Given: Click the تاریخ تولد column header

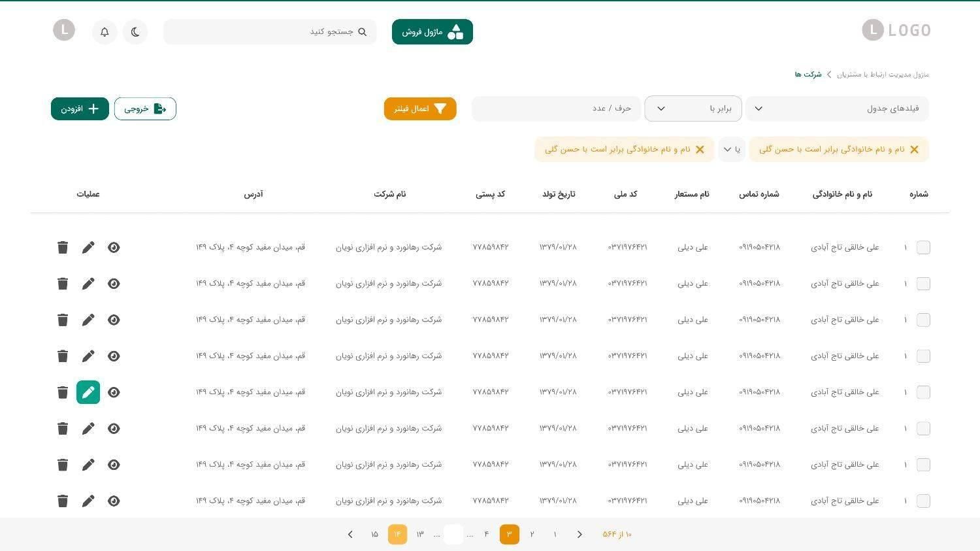Looking at the screenshot, I should point(559,194).
